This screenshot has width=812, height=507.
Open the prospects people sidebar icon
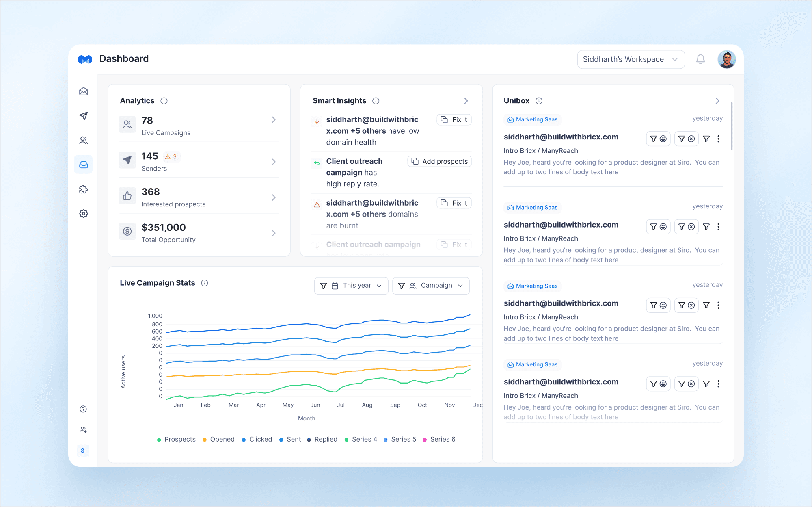tap(84, 140)
